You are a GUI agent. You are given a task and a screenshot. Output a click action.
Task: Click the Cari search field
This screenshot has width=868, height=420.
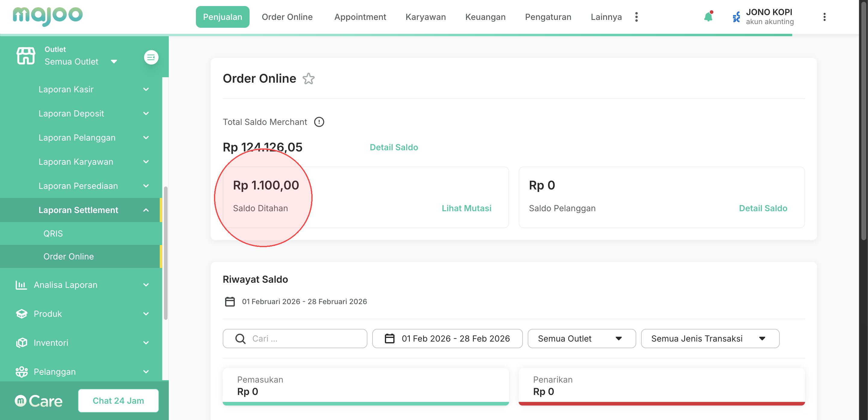tap(295, 338)
